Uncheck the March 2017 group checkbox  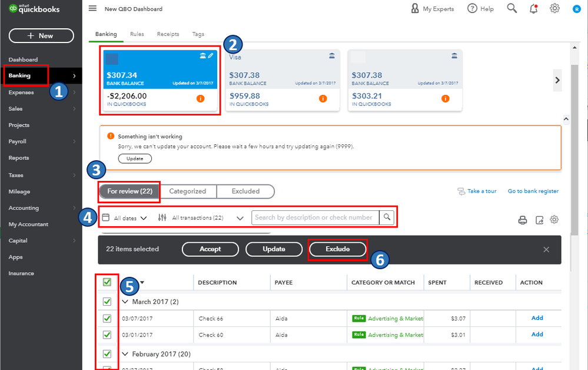pyautogui.click(x=107, y=302)
